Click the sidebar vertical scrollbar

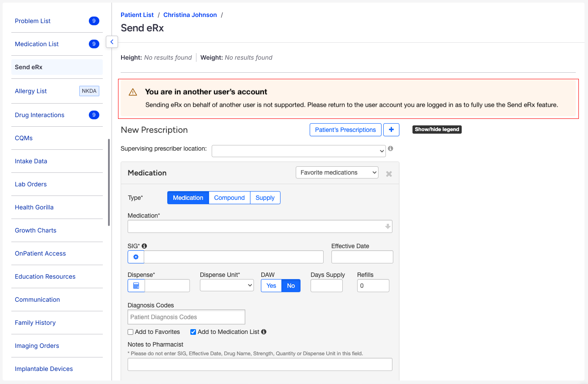[x=109, y=182]
